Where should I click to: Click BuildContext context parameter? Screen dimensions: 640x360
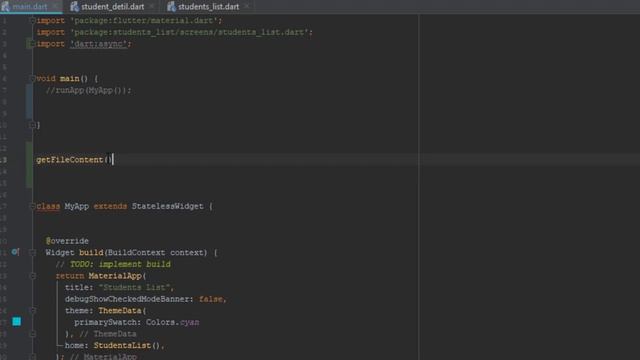(156, 253)
